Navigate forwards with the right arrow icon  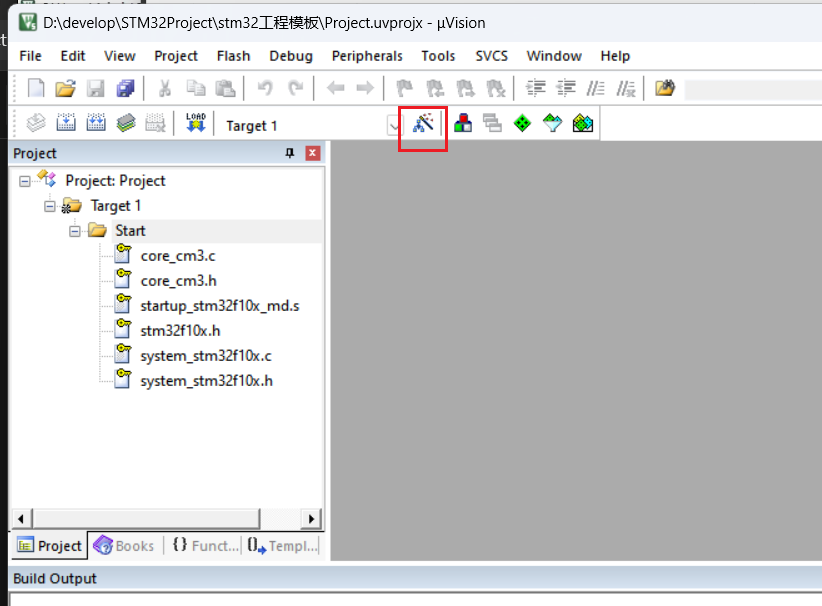[365, 88]
